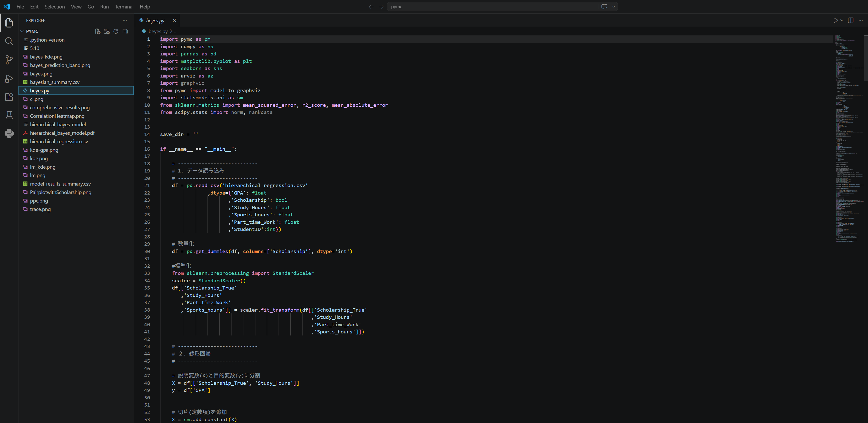Open the Source Control panel
Image resolution: width=868 pixels, height=423 pixels.
click(9, 60)
